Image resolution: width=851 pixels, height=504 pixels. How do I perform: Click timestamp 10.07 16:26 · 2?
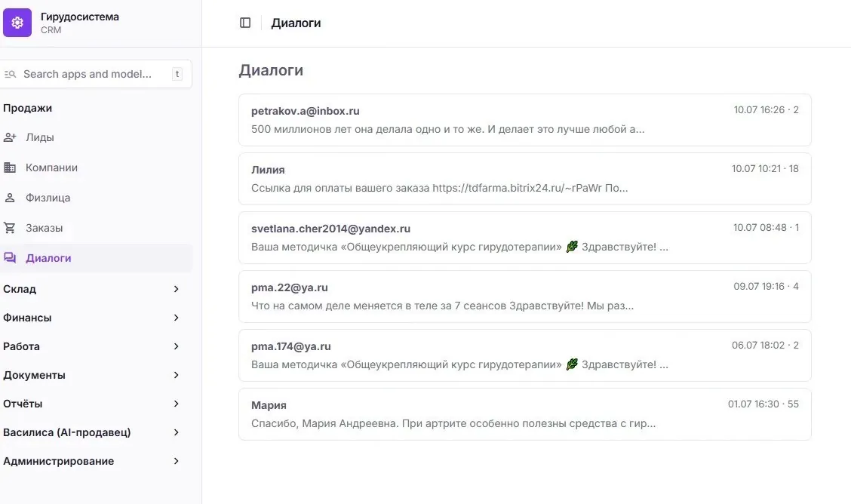click(x=767, y=110)
